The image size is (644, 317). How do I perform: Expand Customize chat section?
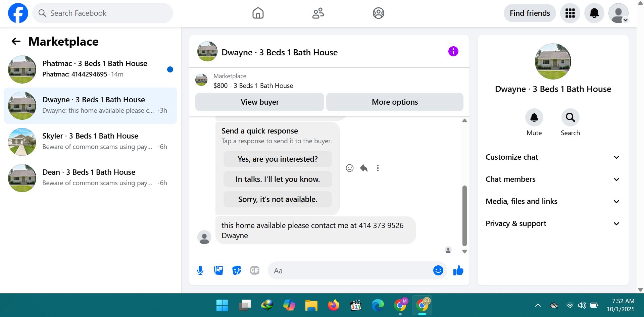point(553,157)
